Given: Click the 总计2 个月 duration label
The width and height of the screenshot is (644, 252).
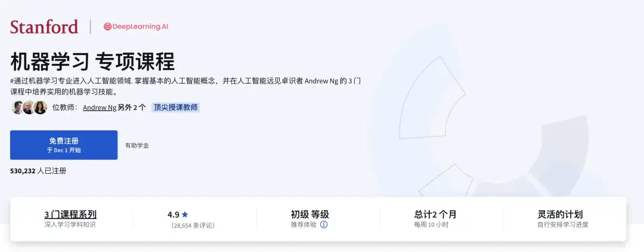Looking at the screenshot, I should (x=435, y=214).
